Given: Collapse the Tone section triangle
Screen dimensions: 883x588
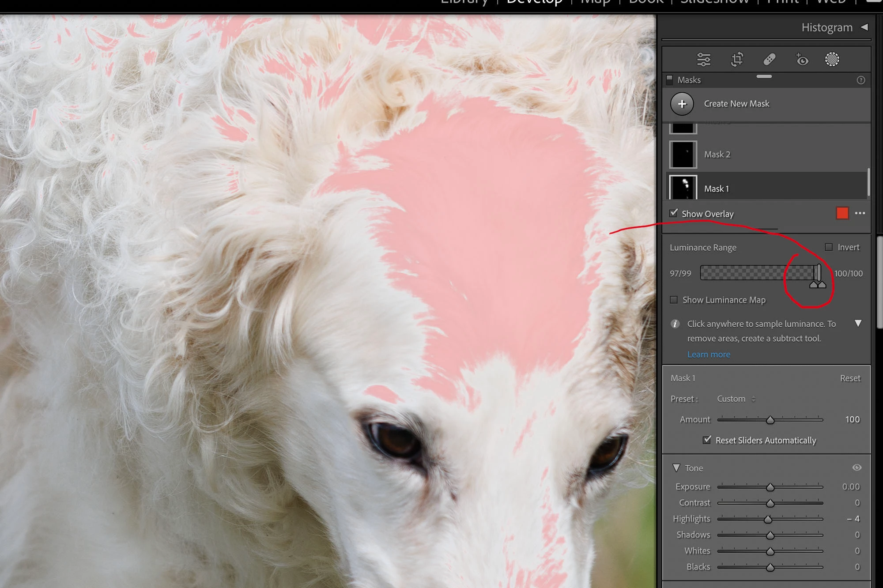Looking at the screenshot, I should click(x=676, y=467).
